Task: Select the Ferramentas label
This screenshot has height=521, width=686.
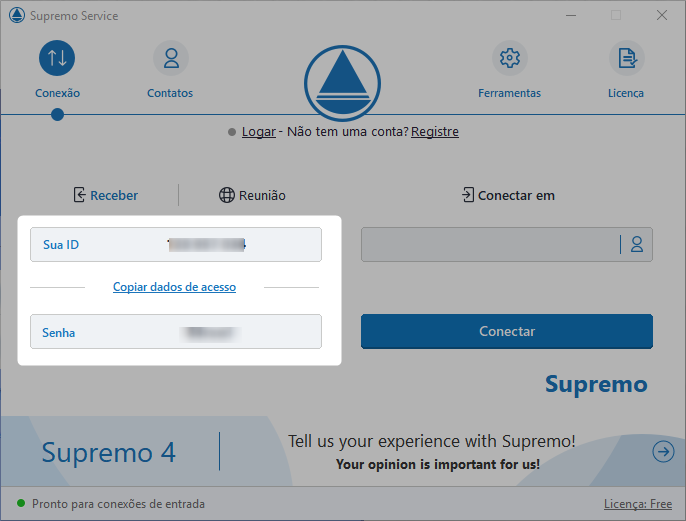Action: (x=509, y=93)
